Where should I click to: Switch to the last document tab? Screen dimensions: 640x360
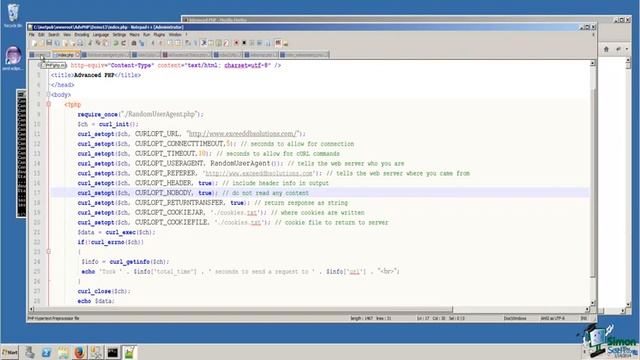[x=304, y=55]
